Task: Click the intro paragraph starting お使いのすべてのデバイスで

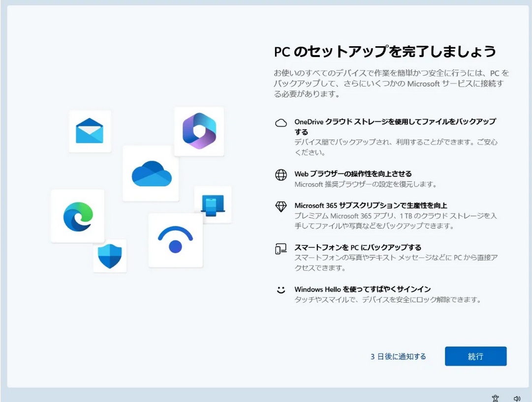Action: coord(392,84)
